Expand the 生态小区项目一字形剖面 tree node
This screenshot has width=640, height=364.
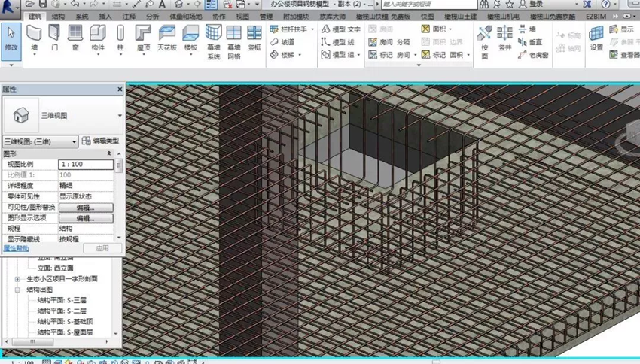click(x=17, y=278)
